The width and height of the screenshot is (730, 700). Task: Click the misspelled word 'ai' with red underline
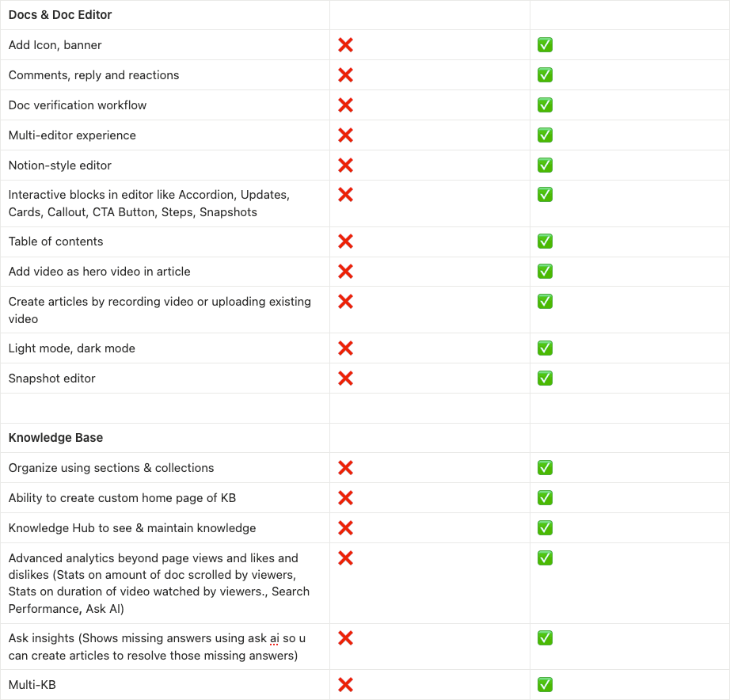(274, 638)
